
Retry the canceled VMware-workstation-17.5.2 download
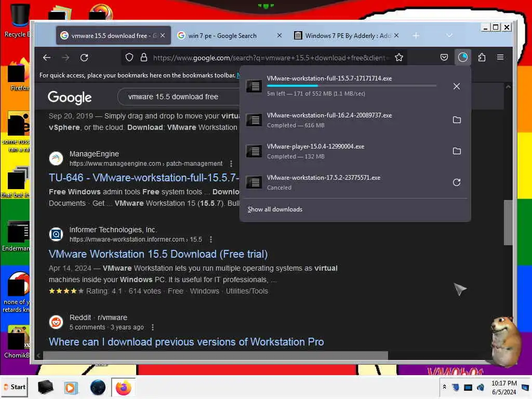[x=457, y=182]
